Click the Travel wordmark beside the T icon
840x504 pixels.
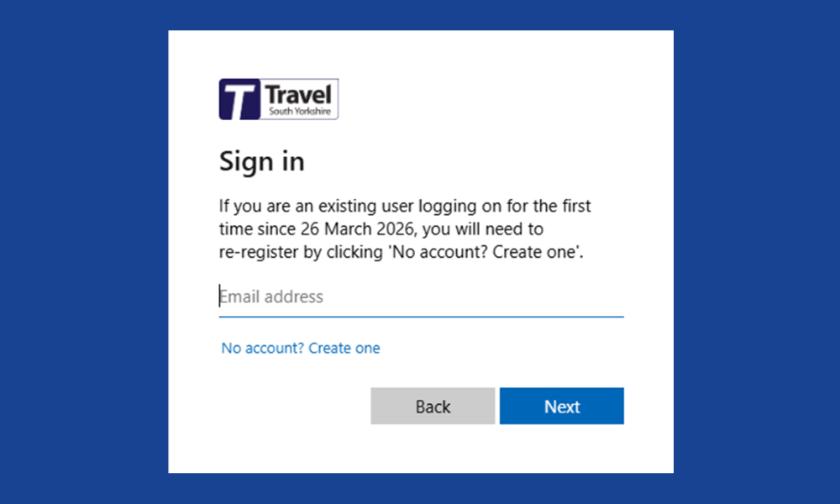point(299,92)
